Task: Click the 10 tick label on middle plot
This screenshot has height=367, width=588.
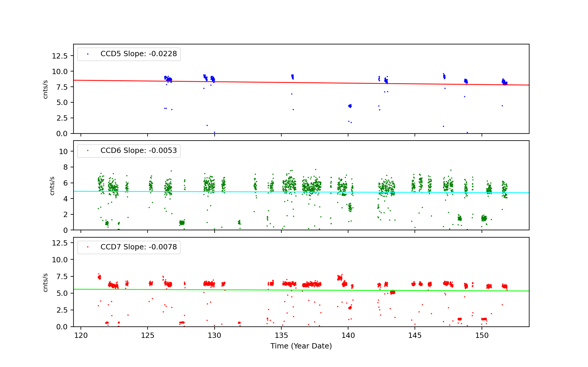Action: 63,152
